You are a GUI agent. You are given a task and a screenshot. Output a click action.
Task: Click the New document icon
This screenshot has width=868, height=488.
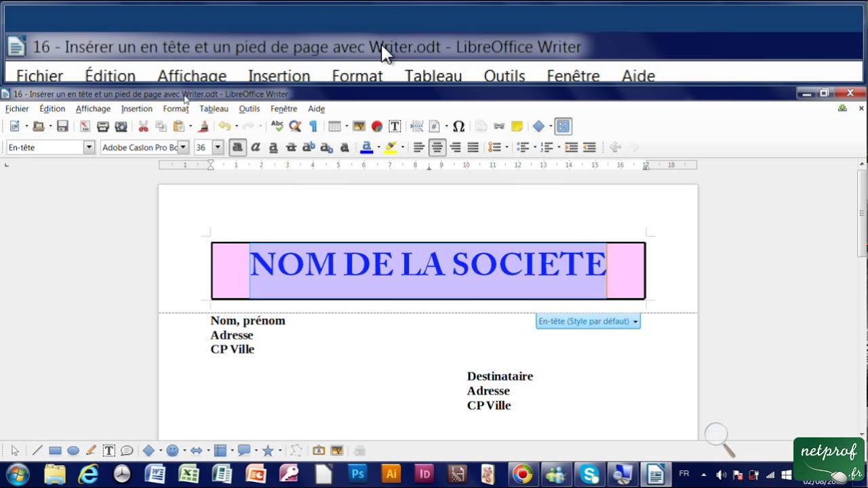click(14, 126)
